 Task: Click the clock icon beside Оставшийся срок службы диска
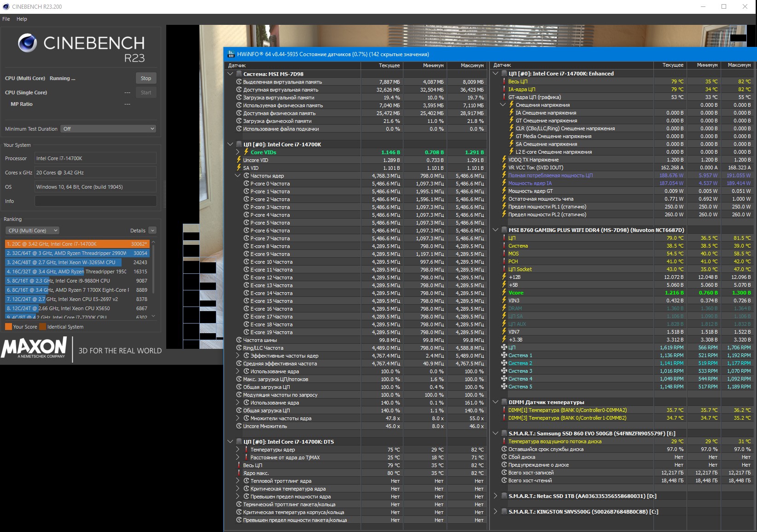504,449
